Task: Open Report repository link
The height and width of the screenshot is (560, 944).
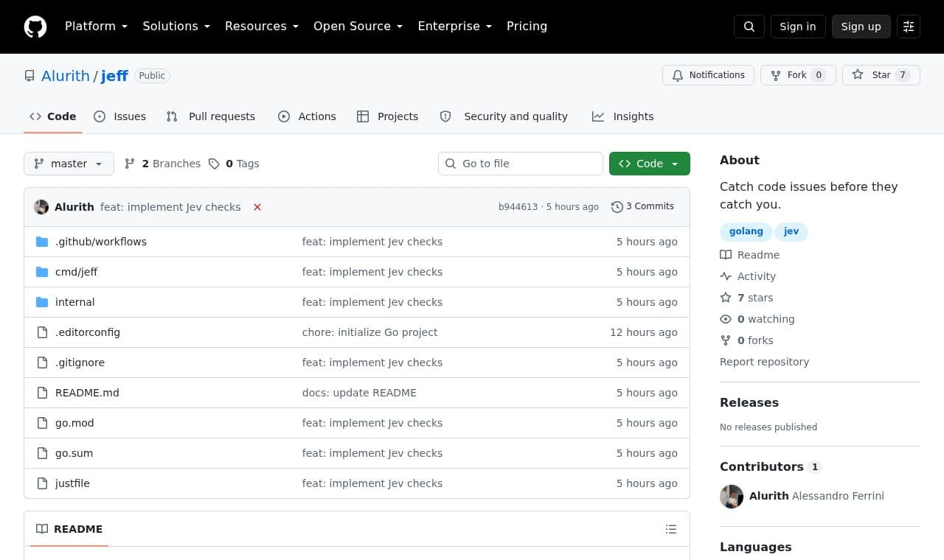Action: pos(764,362)
